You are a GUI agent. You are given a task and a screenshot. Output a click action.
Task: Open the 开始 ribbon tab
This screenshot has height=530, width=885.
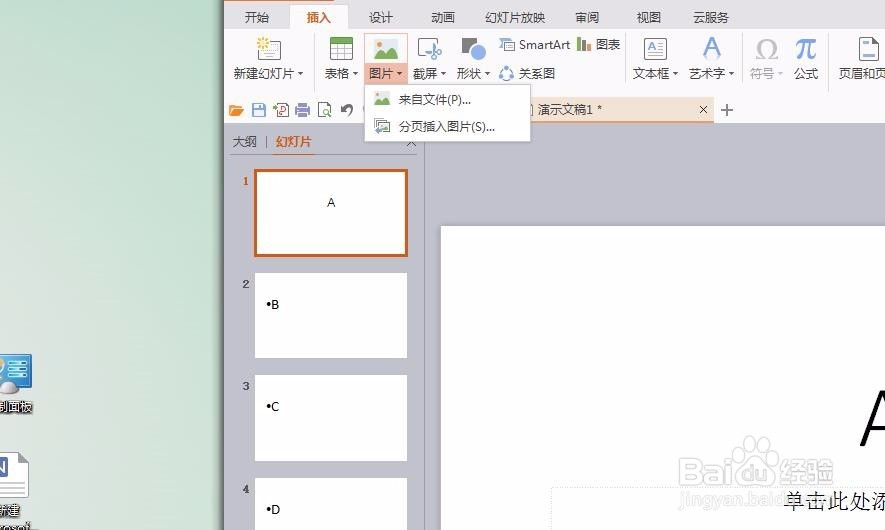click(257, 17)
